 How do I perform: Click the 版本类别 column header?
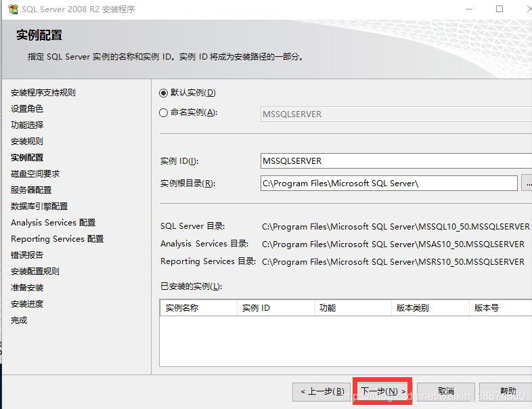coord(430,308)
